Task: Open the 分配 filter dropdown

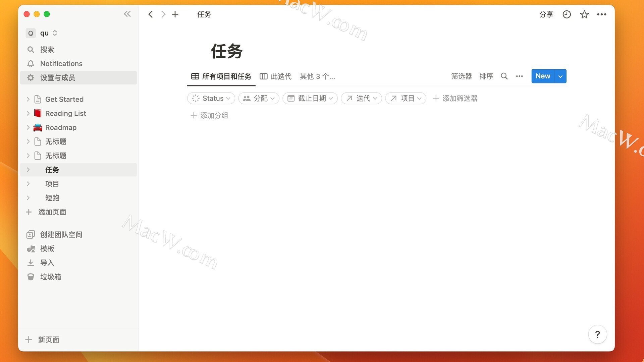Action: tap(259, 98)
